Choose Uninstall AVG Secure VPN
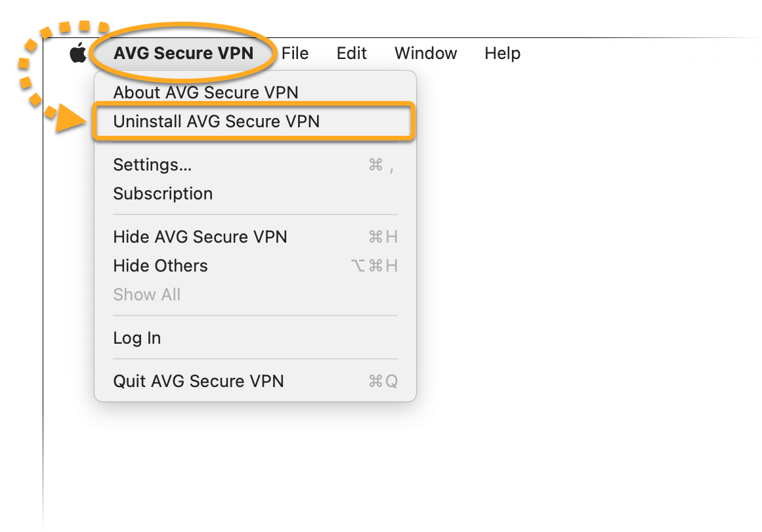 click(216, 121)
